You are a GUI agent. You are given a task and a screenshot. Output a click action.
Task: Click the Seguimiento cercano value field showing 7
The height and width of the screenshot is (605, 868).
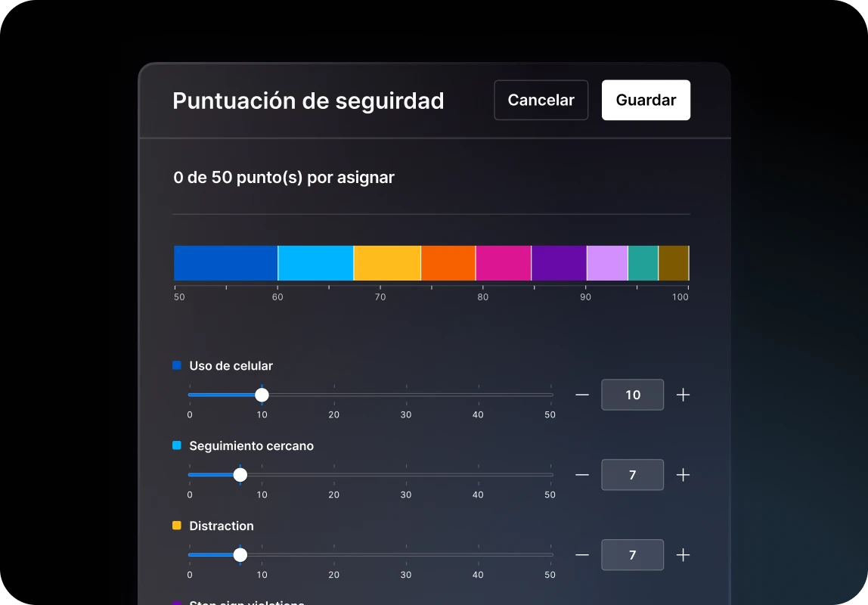tap(633, 475)
